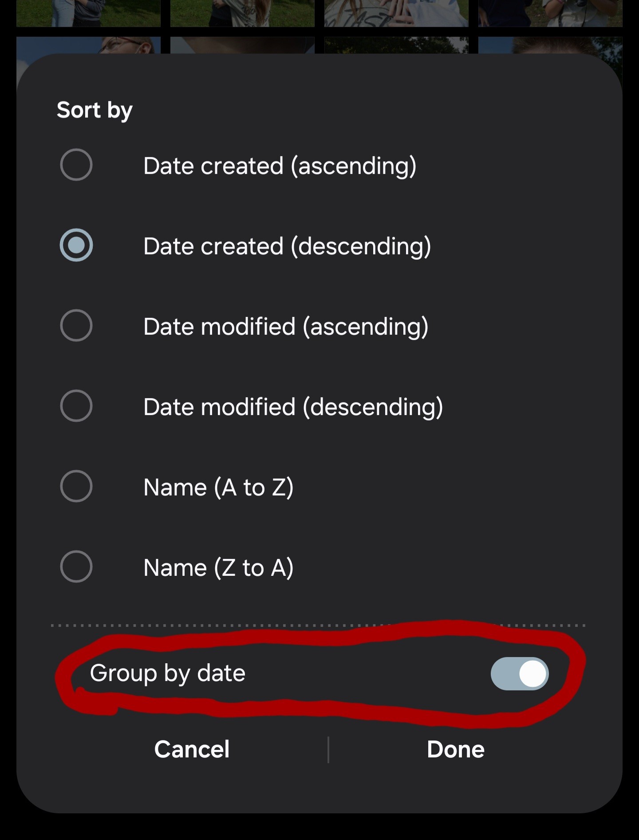Open the second photo thumbnail in the top row

(x=242, y=13)
